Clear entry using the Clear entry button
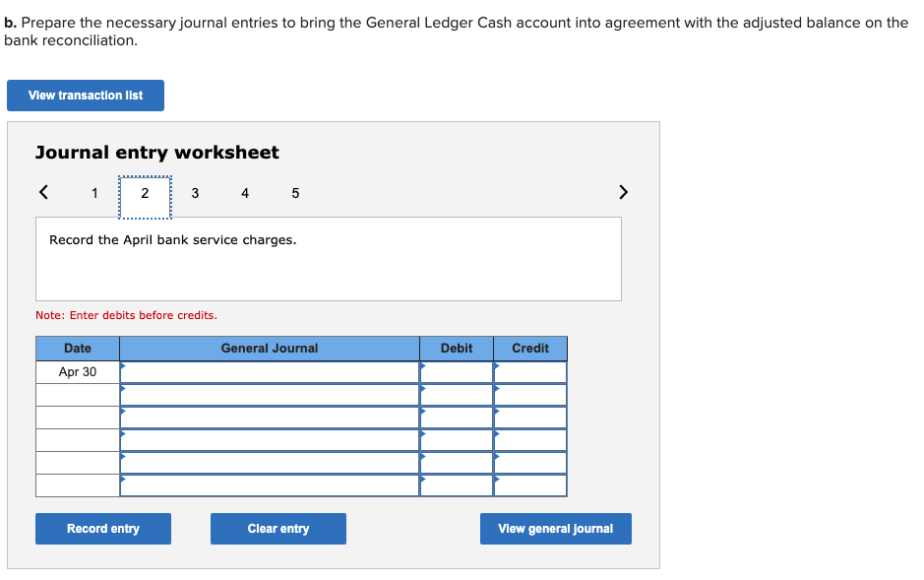The image size is (924, 580). 278,529
